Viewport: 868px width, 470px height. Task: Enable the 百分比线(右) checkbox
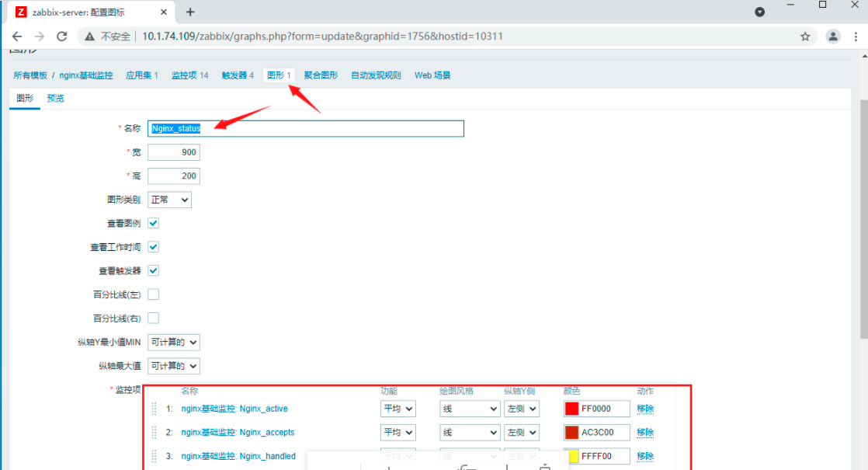(154, 319)
